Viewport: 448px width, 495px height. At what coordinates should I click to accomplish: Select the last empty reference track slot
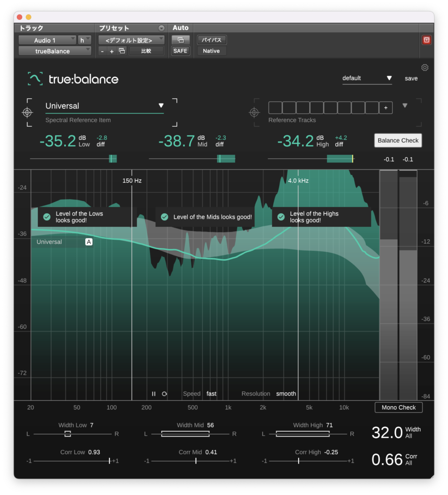(x=372, y=108)
